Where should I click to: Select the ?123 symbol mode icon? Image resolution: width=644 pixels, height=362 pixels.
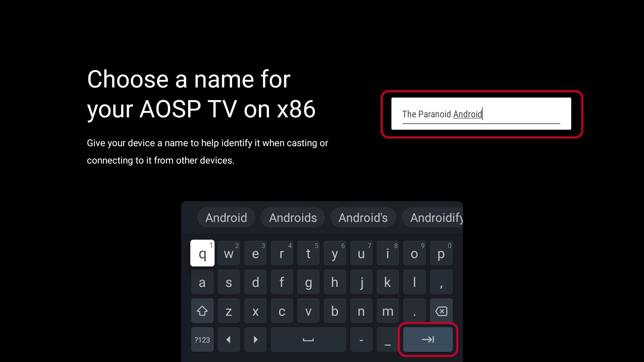pyautogui.click(x=202, y=340)
